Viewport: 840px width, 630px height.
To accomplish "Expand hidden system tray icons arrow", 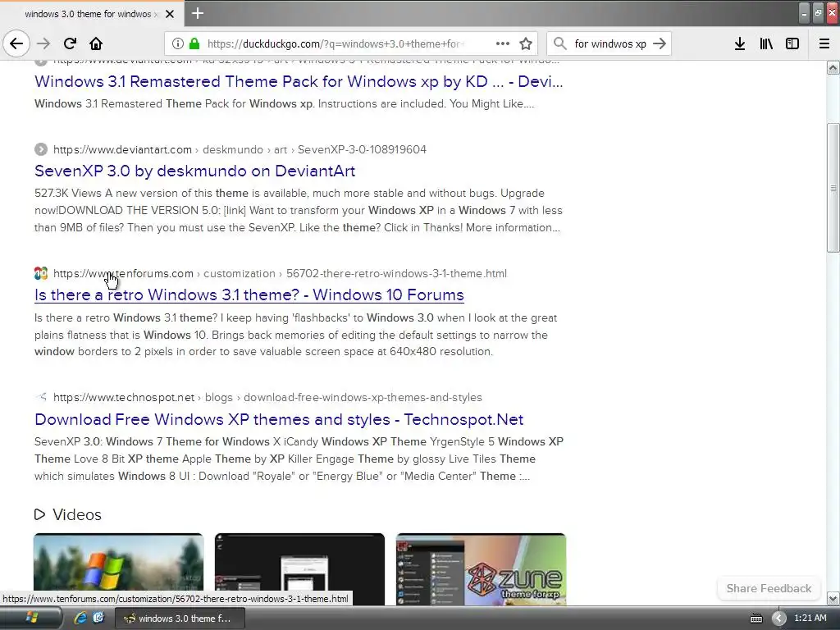I will tap(779, 619).
